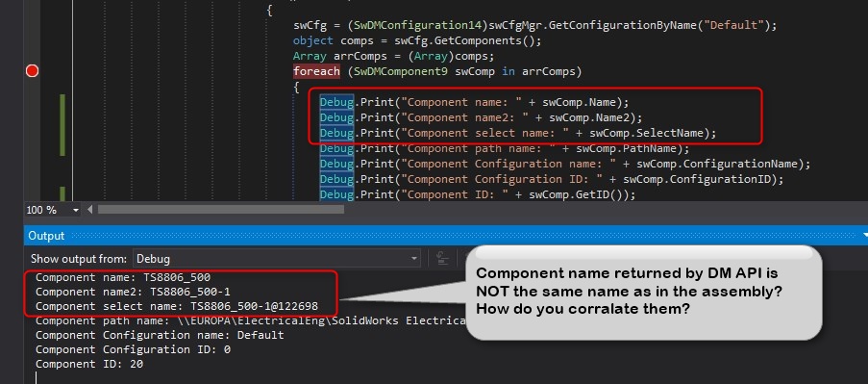Click the foreach keyword in the code
Viewport: 868px width, 384px height.
pyautogui.click(x=316, y=71)
